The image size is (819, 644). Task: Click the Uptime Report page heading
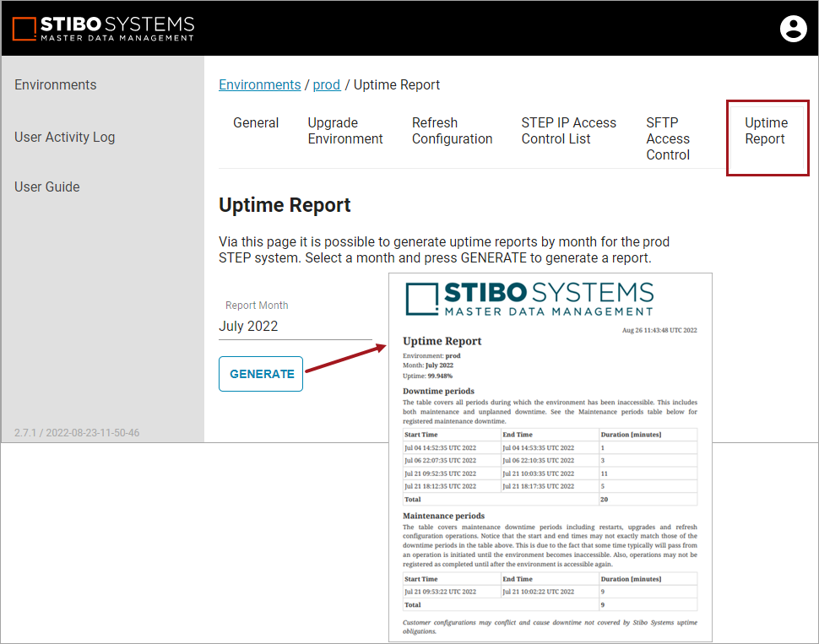click(285, 205)
